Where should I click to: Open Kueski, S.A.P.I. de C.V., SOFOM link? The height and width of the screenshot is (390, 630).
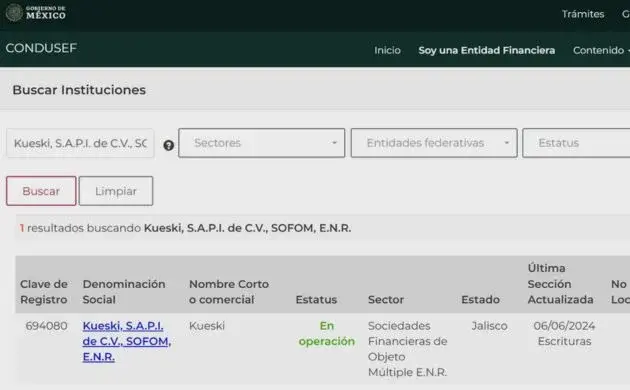(127, 341)
